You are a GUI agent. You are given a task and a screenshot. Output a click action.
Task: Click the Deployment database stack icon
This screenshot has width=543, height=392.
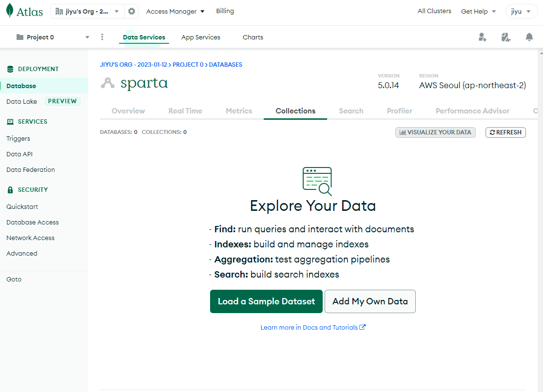coord(10,69)
